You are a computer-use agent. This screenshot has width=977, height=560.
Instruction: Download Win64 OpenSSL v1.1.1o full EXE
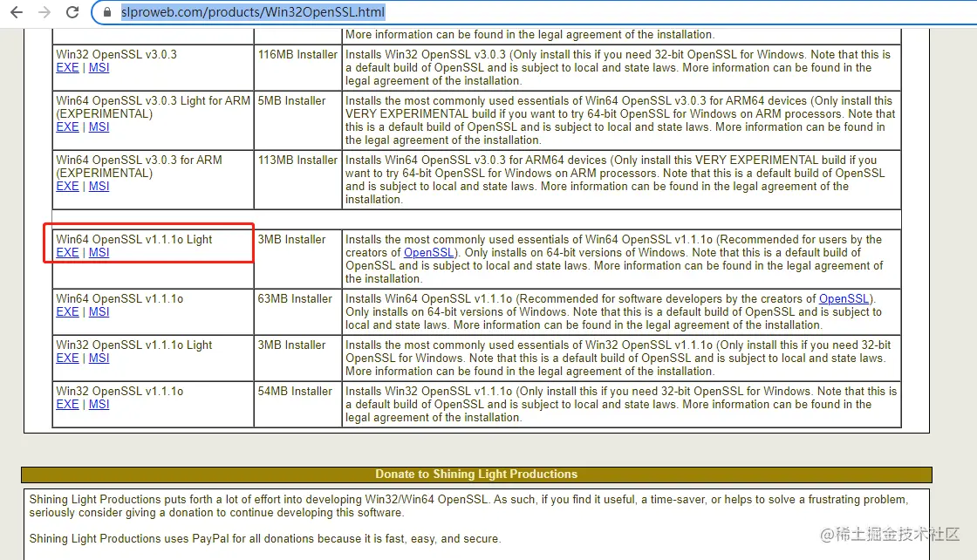click(67, 311)
